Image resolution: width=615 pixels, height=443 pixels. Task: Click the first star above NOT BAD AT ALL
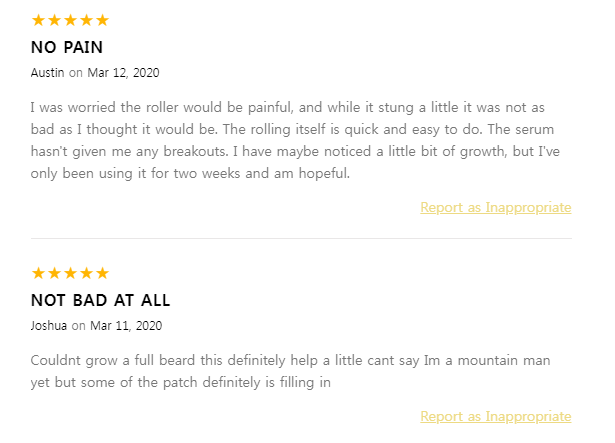pos(38,273)
